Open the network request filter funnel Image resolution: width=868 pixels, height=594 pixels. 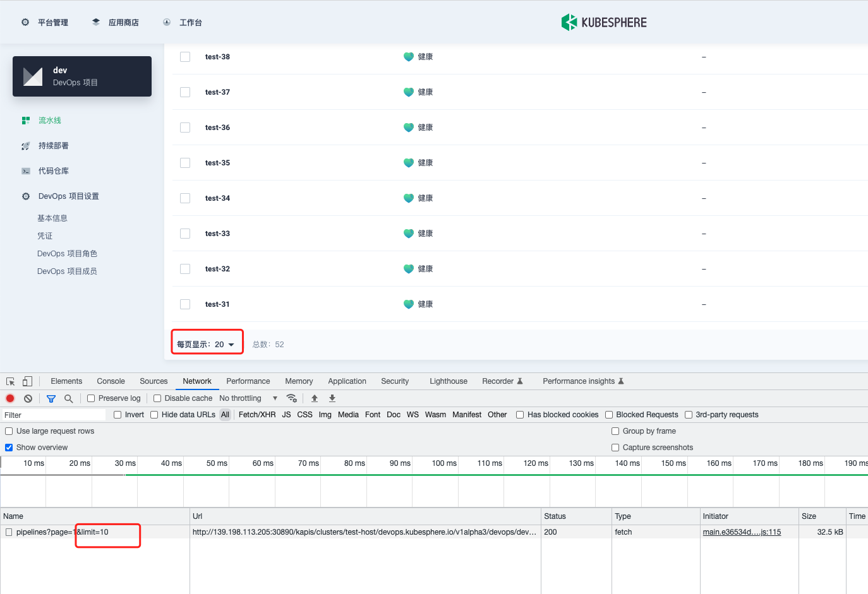pos(51,398)
